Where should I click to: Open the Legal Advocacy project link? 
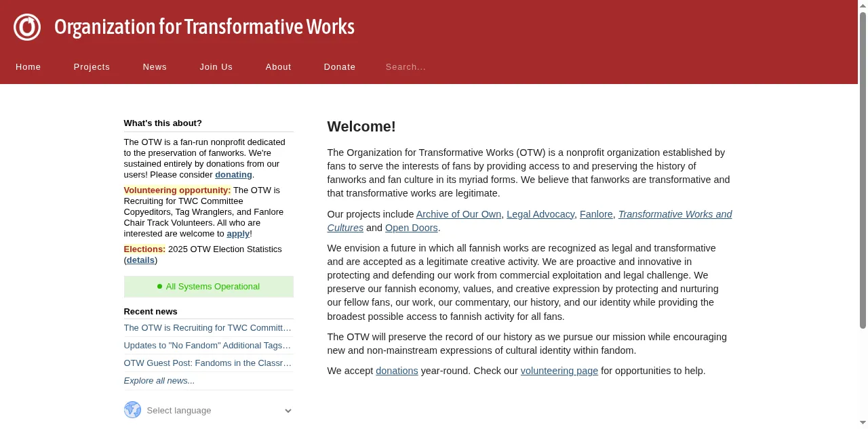point(540,214)
